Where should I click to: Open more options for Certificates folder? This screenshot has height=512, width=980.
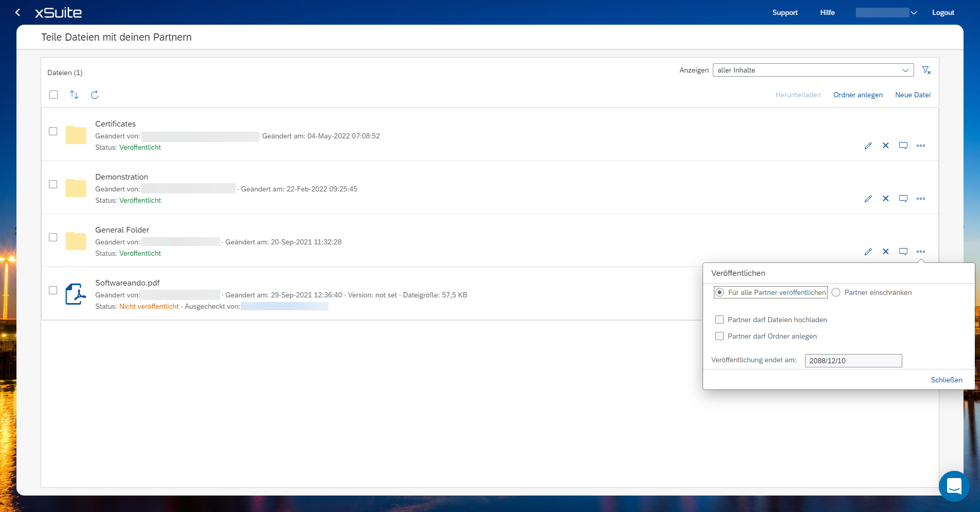coord(921,146)
